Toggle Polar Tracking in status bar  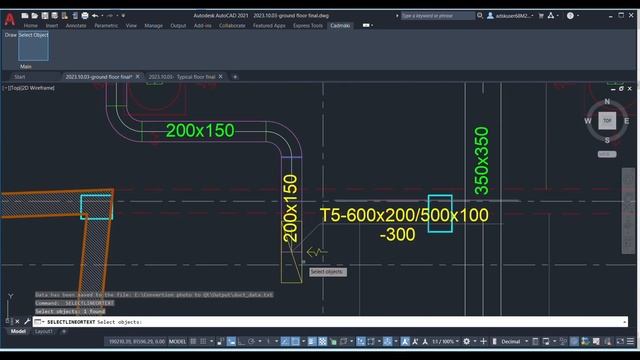pyautogui.click(x=252, y=341)
